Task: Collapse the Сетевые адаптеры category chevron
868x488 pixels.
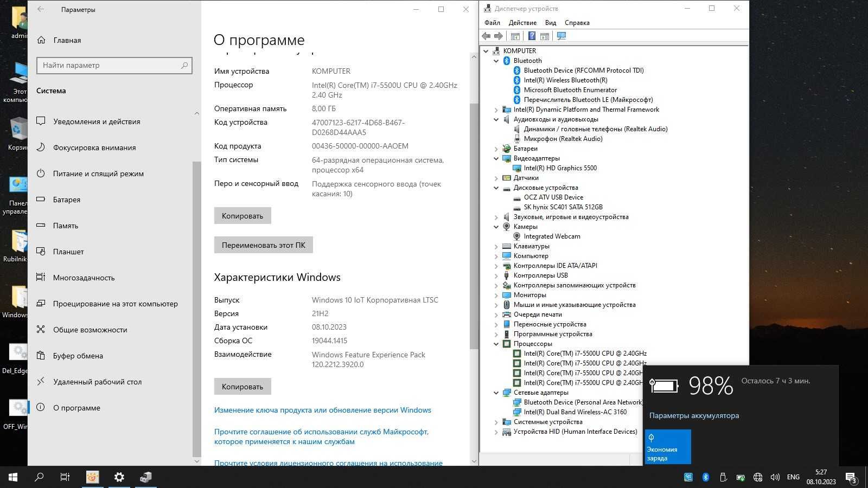Action: [x=496, y=393]
